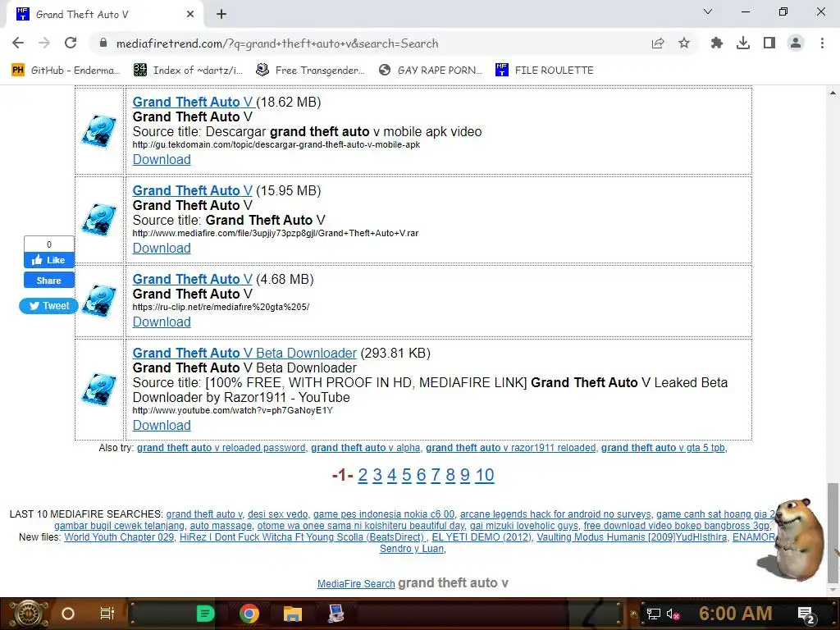This screenshot has width=840, height=630.
Task: Open Grand Theft Auto V 18.62 MB title link
Action: coord(192,102)
